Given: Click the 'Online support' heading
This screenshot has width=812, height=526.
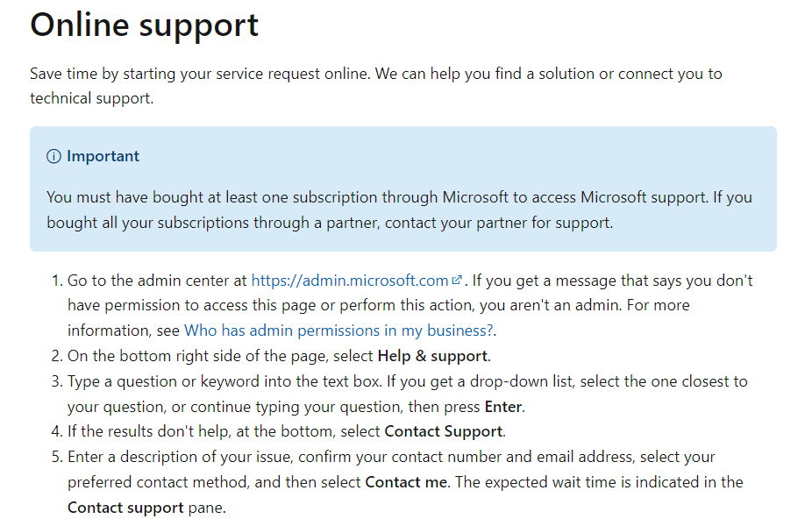Looking at the screenshot, I should click(x=144, y=25).
